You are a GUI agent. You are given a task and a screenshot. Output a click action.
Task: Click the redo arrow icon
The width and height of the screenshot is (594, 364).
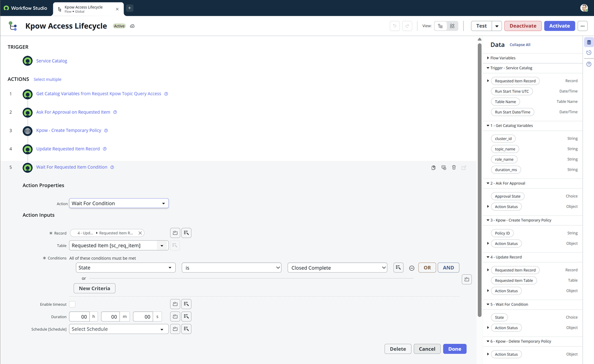coord(407,26)
